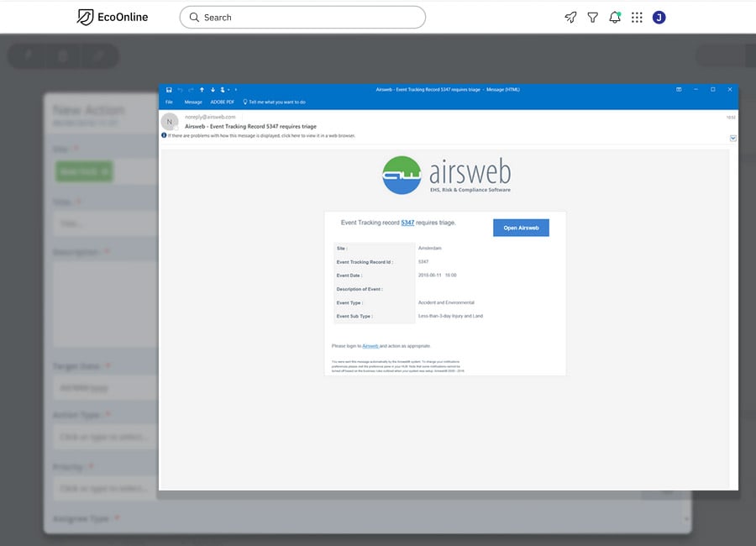Click the ribbon display options icon
756x546 pixels.
679,90
